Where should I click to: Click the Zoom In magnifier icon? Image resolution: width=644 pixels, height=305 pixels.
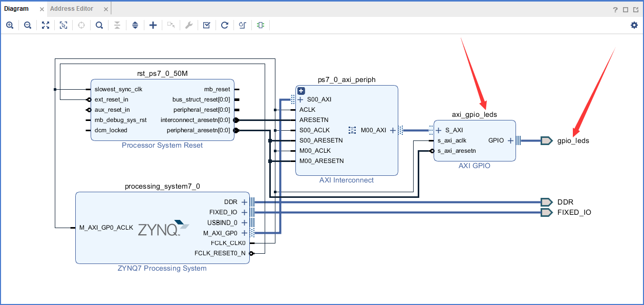coord(10,25)
